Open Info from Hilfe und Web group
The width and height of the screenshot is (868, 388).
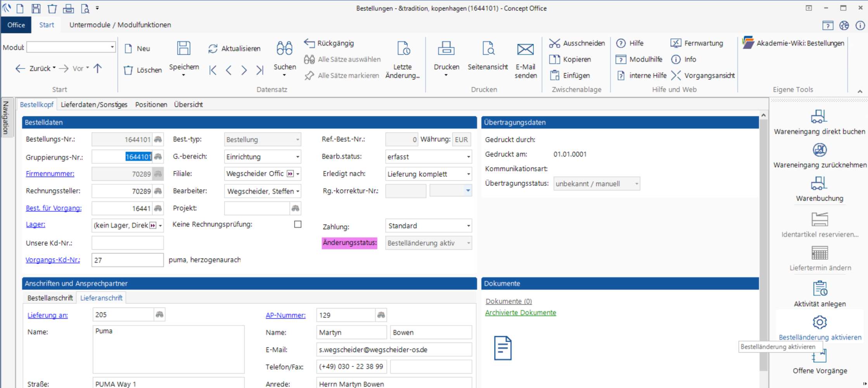point(683,59)
